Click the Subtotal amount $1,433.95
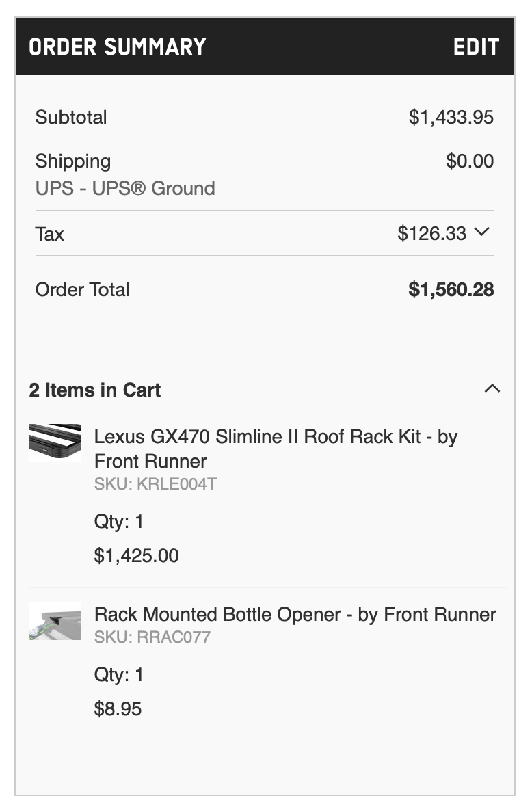The image size is (532, 811). [451, 118]
